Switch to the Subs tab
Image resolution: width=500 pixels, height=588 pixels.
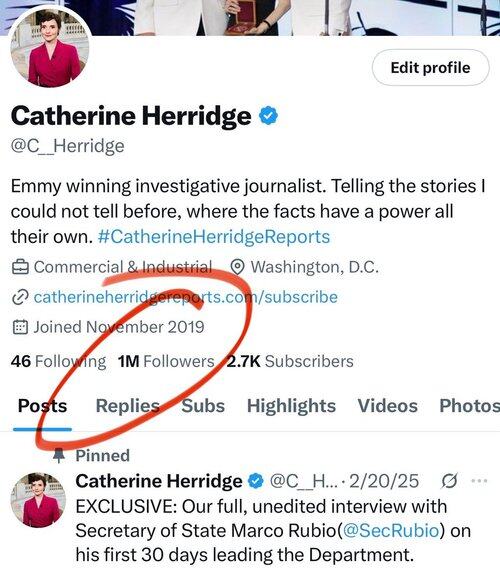[203, 406]
